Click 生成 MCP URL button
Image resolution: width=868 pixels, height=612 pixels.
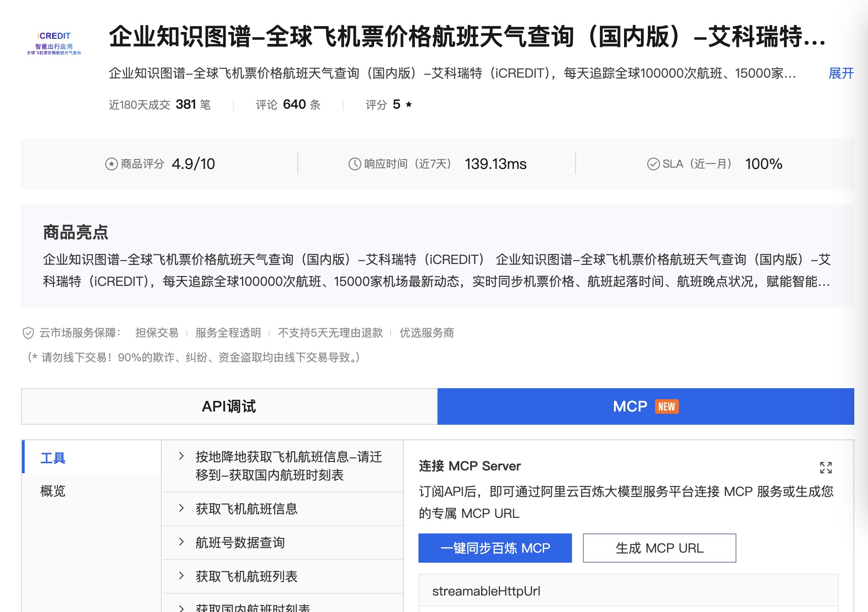[x=660, y=548]
